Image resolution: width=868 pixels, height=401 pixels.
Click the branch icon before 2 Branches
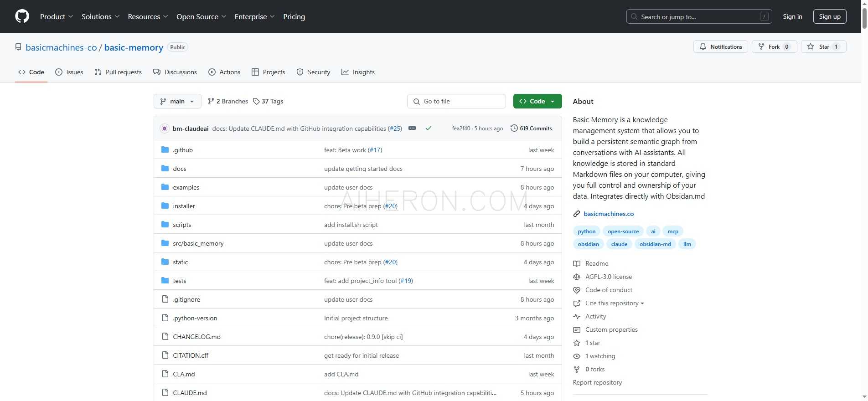(x=211, y=101)
